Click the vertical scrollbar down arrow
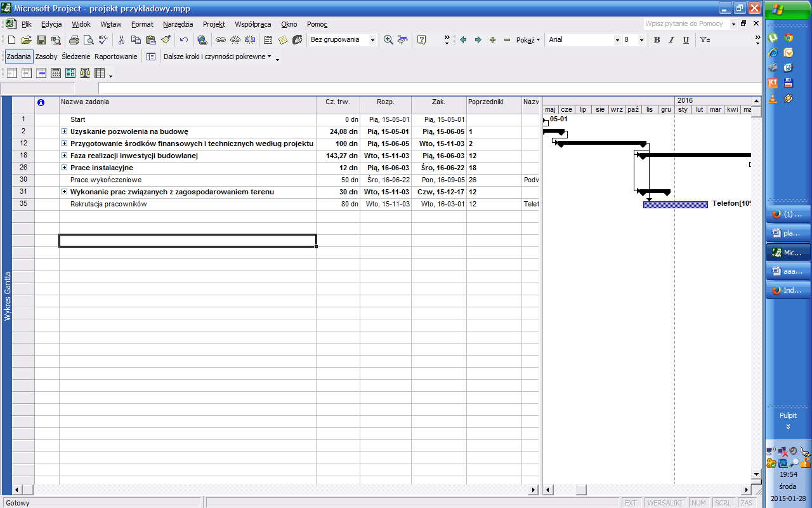The height and width of the screenshot is (508, 812). (x=756, y=474)
